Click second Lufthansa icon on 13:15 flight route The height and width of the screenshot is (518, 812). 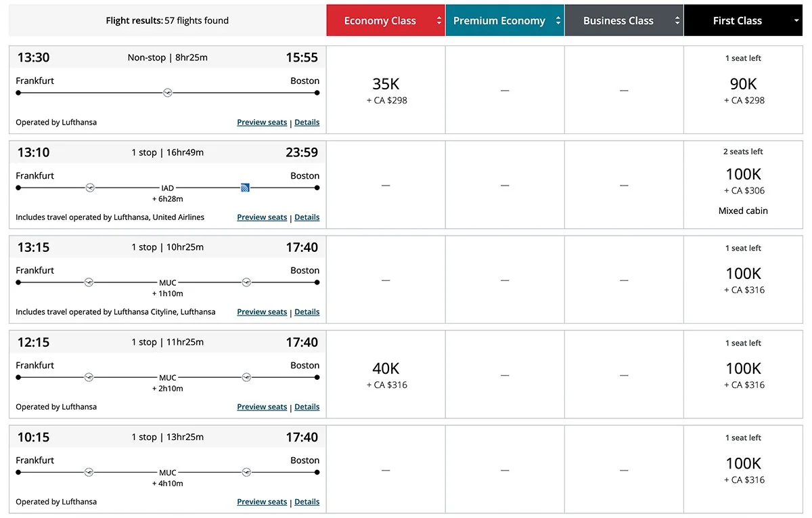[x=246, y=282]
